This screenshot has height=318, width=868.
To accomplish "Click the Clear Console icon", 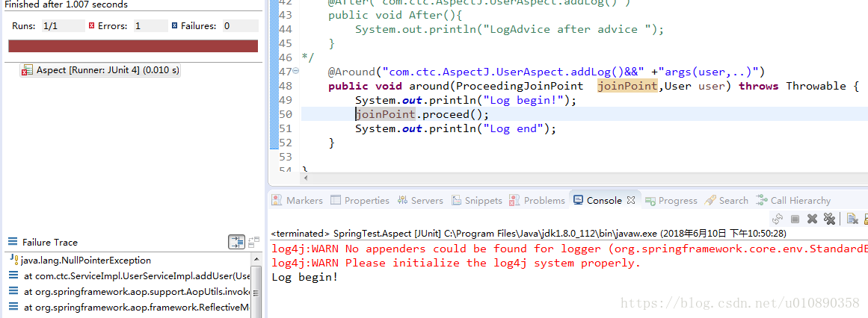I will [853, 219].
